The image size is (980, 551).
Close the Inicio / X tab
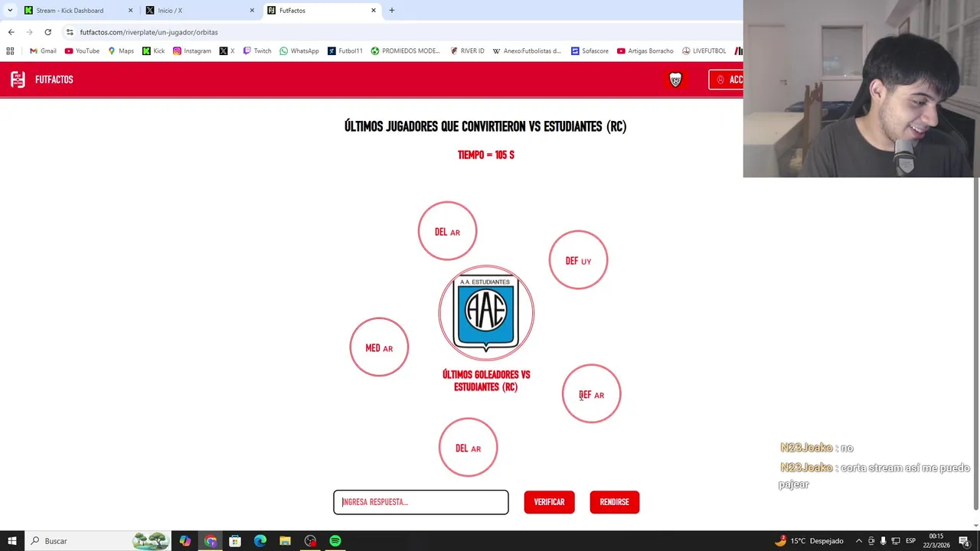(252, 11)
